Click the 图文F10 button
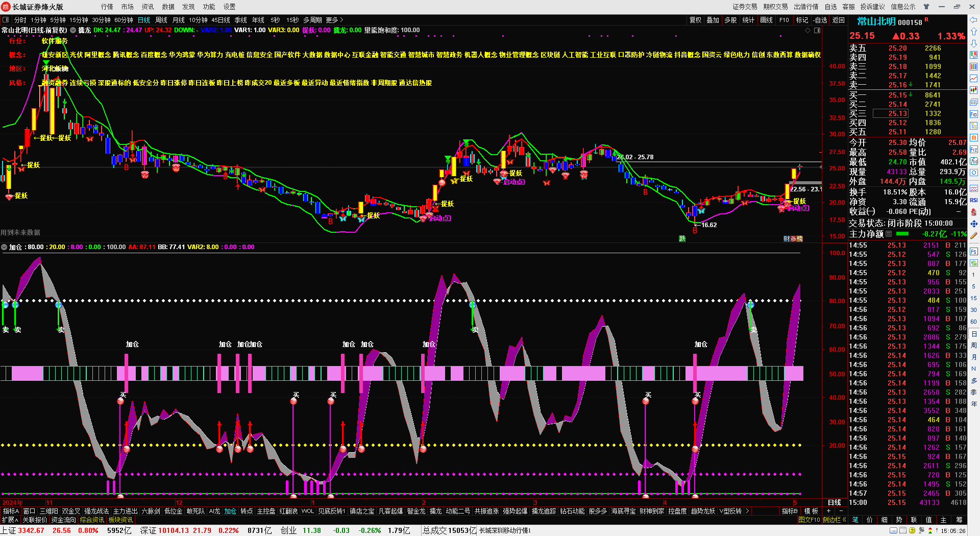 809,520
